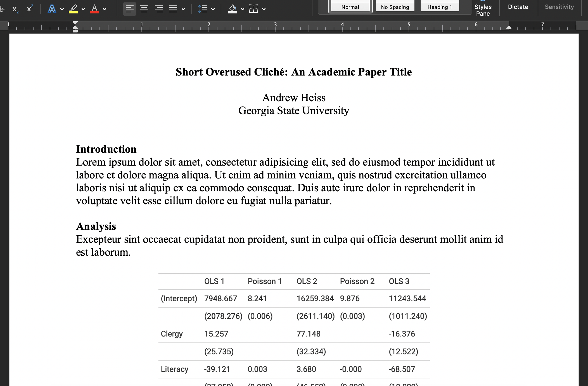Image resolution: width=588 pixels, height=386 pixels.
Task: Toggle strikethrough formatting
Action: [2, 9]
